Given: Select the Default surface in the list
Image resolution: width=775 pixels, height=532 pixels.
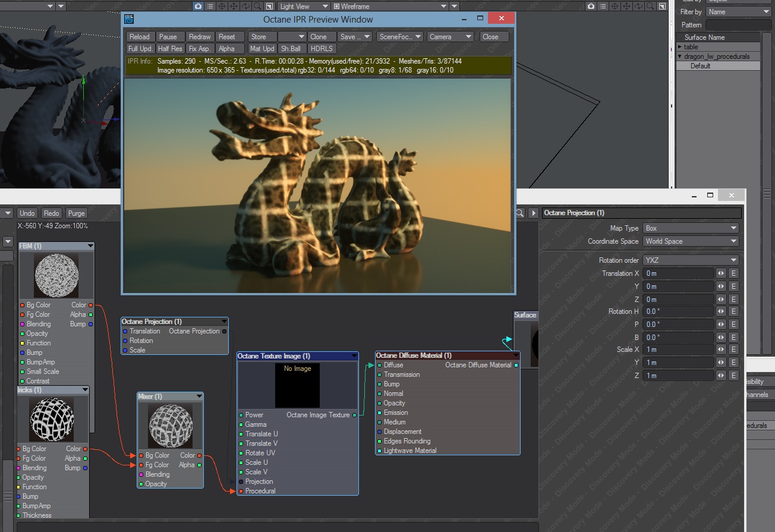Looking at the screenshot, I should coord(700,66).
